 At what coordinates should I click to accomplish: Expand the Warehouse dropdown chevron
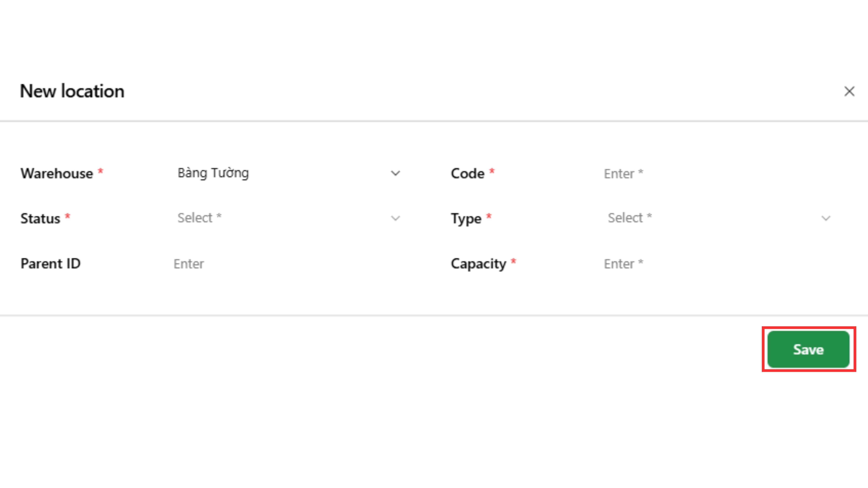pyautogui.click(x=395, y=174)
